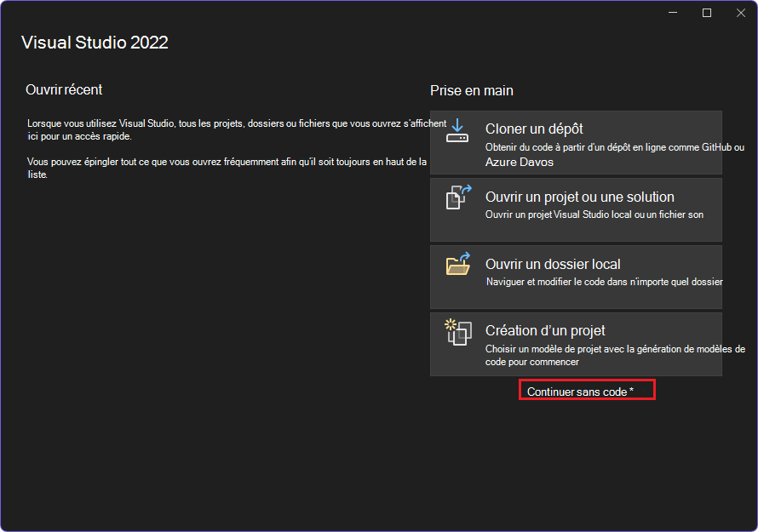Click the Ouvrir récent heading

[64, 90]
